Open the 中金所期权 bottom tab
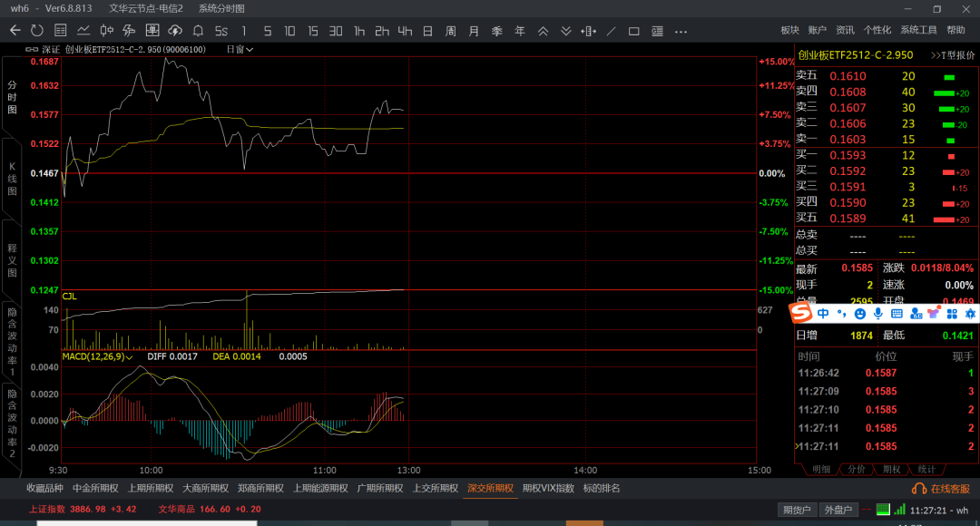The image size is (980, 526). [95, 489]
